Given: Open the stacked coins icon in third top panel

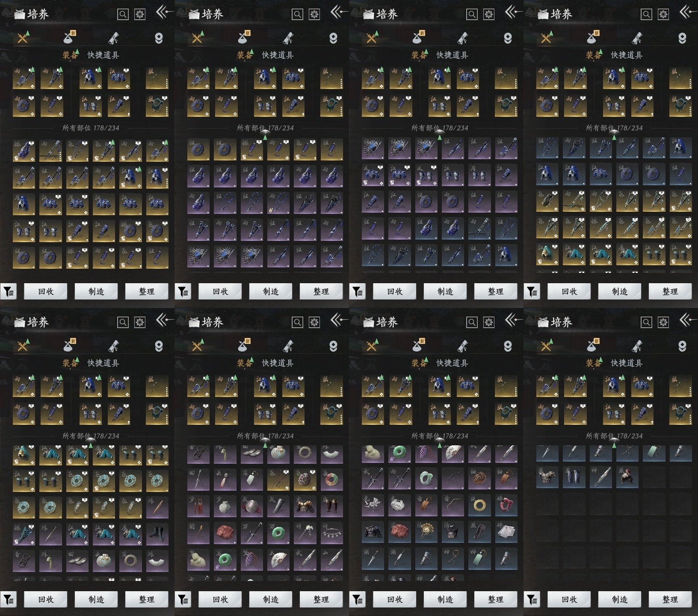Looking at the screenshot, I should click(x=508, y=38).
